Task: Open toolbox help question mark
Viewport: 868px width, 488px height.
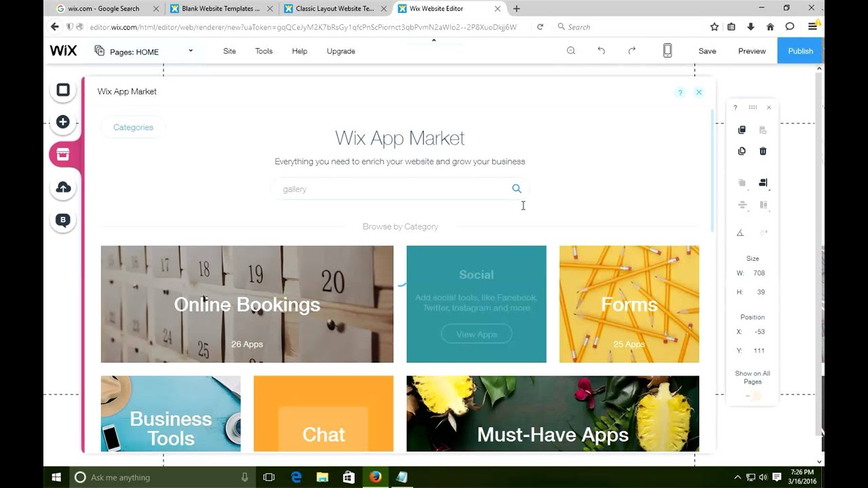Action: click(735, 108)
